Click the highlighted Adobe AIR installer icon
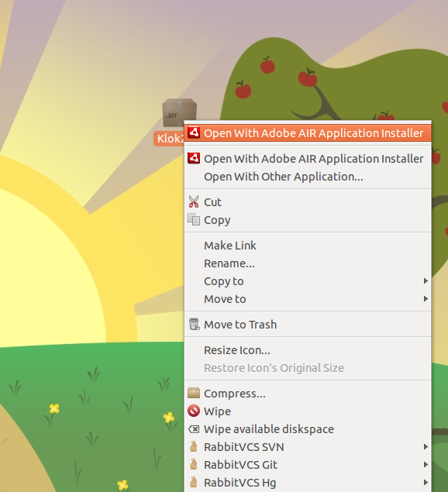Screen dimensions: 448x492 point(194,132)
